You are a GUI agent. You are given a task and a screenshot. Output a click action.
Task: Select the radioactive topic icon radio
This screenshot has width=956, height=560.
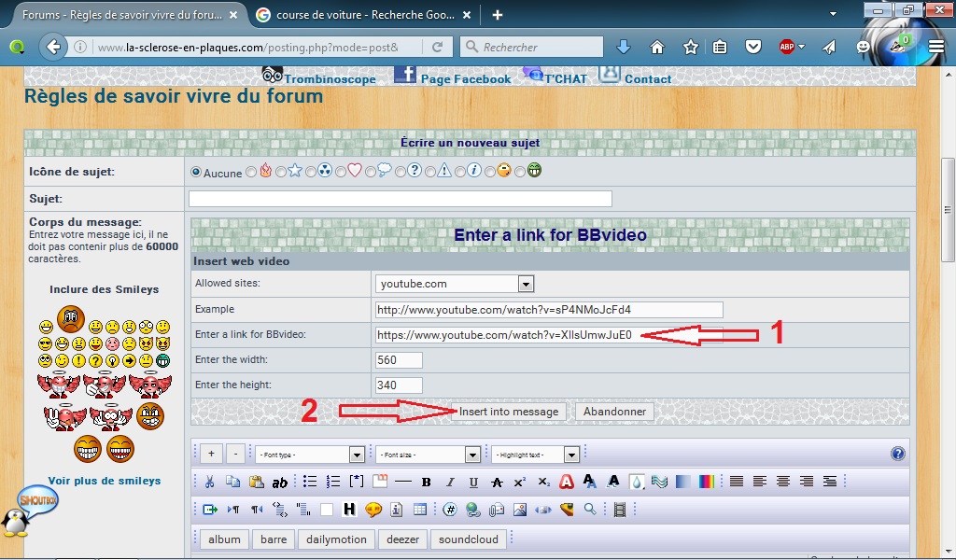[x=311, y=173]
